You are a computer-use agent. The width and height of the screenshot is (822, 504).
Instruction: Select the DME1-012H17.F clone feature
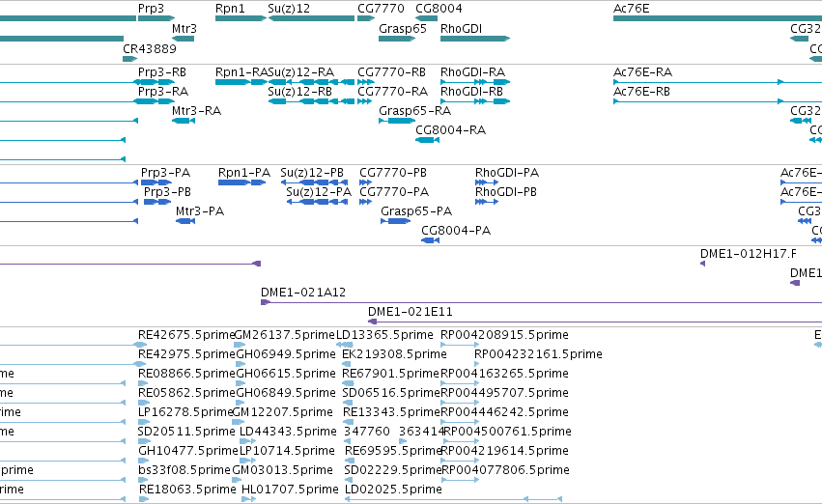pos(702,264)
